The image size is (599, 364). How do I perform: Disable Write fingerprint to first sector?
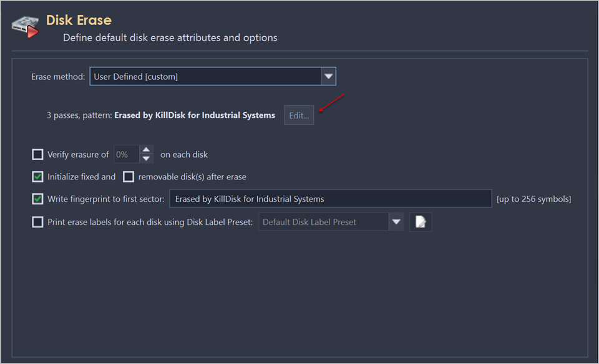pos(38,199)
